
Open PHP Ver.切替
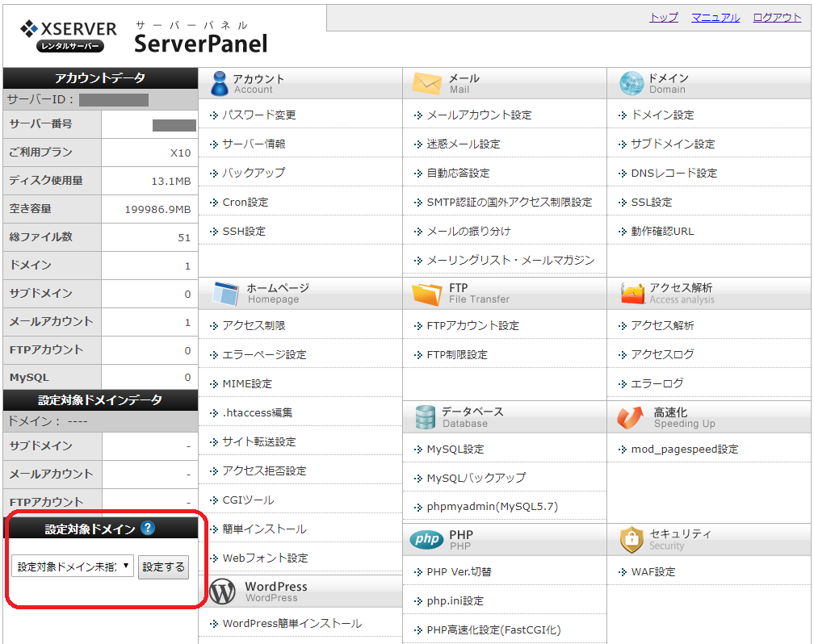click(x=459, y=571)
